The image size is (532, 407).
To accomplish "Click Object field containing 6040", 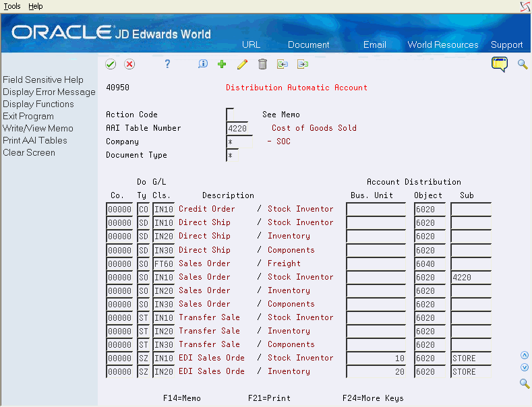I will [430, 264].
